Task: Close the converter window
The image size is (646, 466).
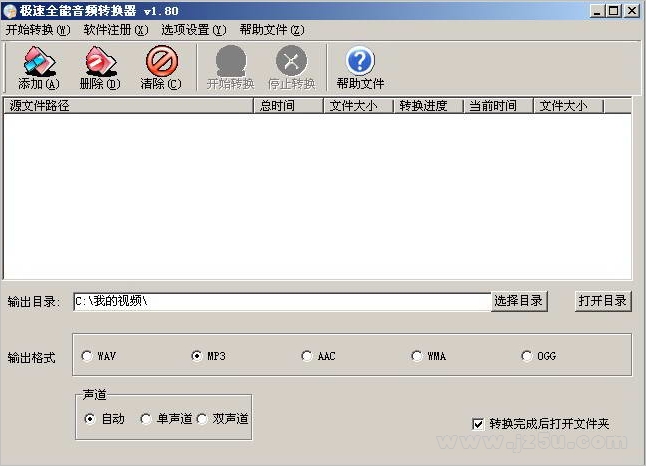Action: (x=632, y=11)
